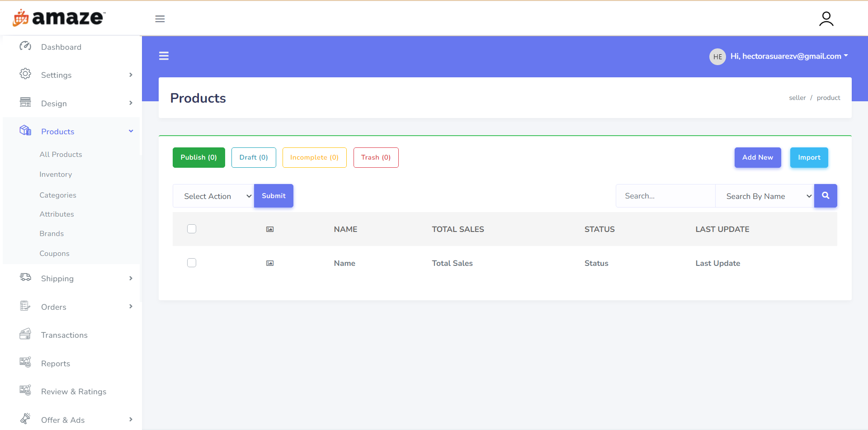This screenshot has height=430, width=868.
Task: Open the Select Action dropdown
Action: pos(213,196)
